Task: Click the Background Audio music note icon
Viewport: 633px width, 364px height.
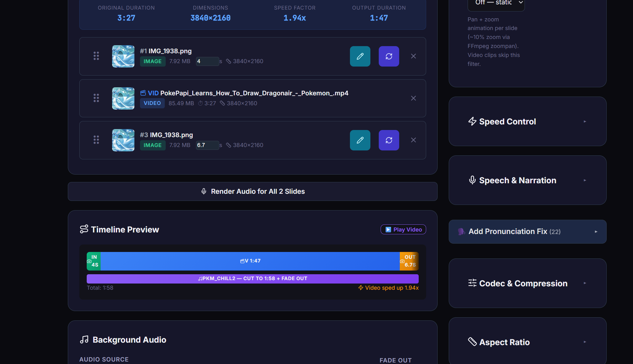Action: [x=84, y=340]
